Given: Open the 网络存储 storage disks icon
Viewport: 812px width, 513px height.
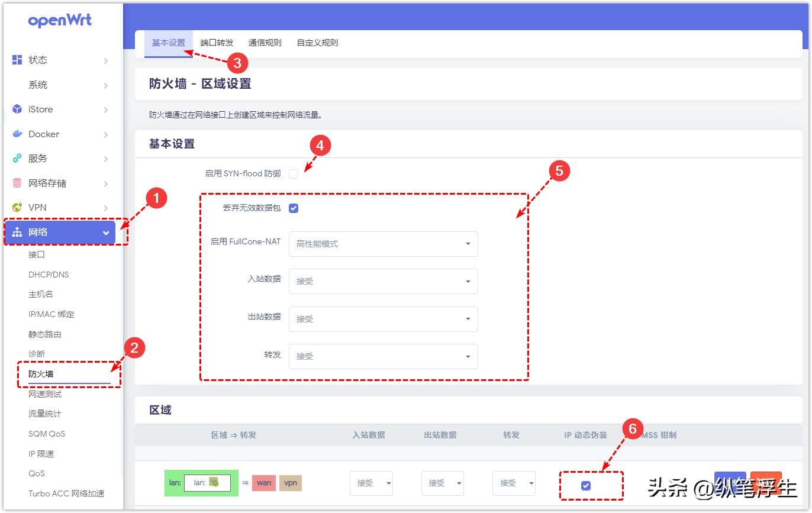Looking at the screenshot, I should (16, 183).
